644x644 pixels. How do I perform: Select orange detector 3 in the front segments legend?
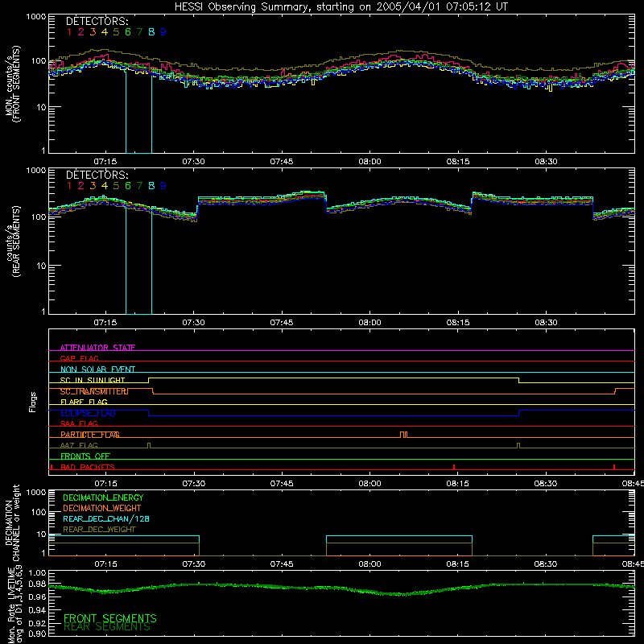click(93, 32)
